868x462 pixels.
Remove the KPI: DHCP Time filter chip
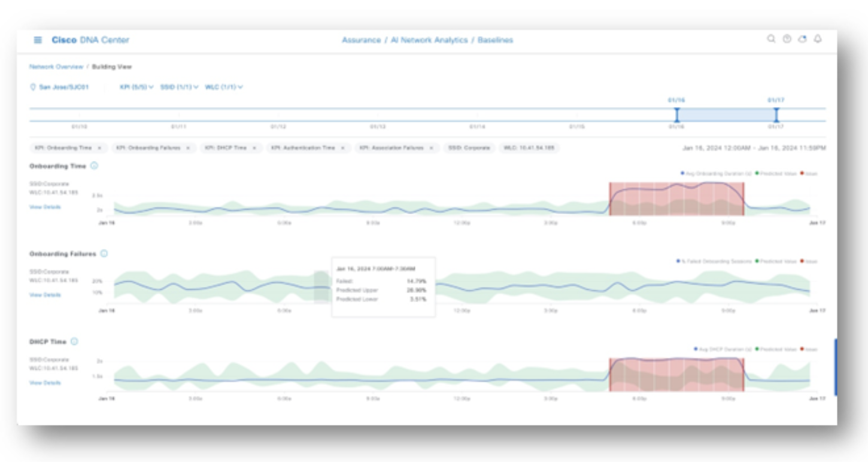point(254,148)
